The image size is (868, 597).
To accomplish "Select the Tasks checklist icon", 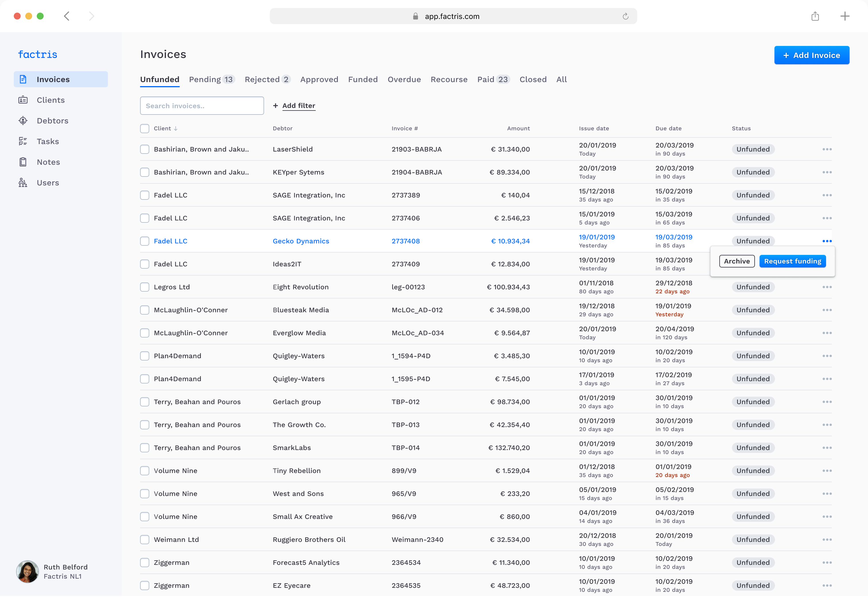I will point(23,141).
